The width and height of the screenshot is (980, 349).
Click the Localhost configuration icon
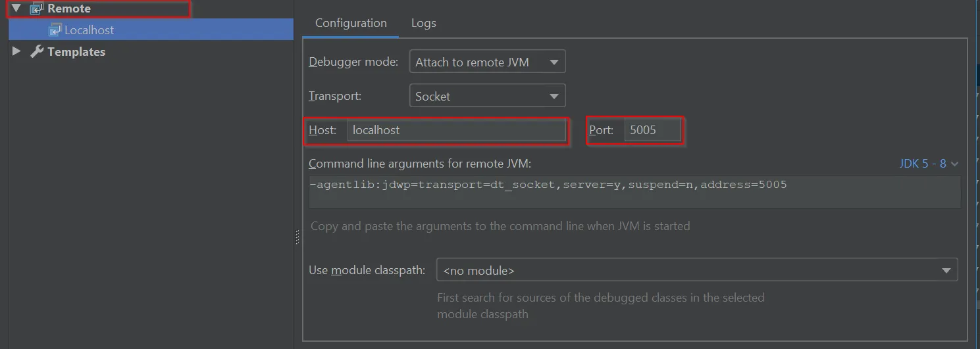[55, 30]
